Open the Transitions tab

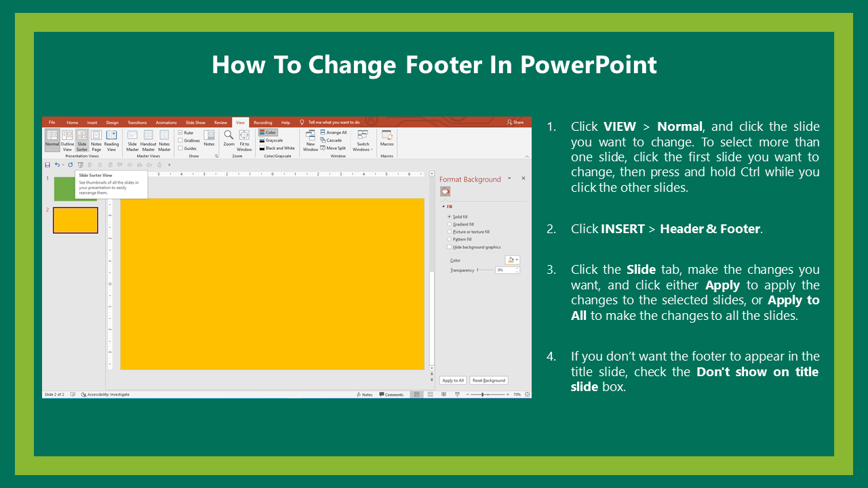pos(137,123)
